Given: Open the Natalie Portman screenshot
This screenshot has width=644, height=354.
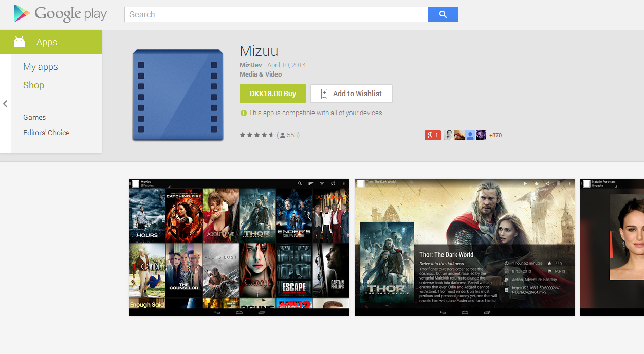Looking at the screenshot, I should [x=612, y=248].
